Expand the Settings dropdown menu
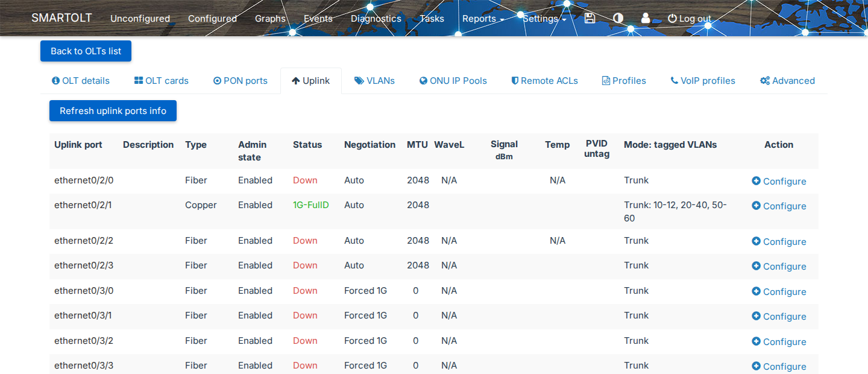The image size is (868, 374). tap(544, 19)
